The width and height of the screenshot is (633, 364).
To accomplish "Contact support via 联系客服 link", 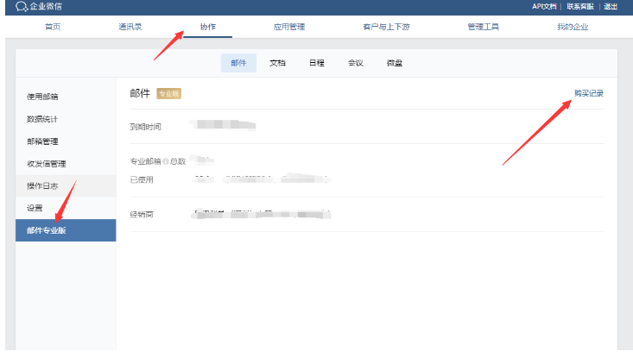I will [x=580, y=7].
